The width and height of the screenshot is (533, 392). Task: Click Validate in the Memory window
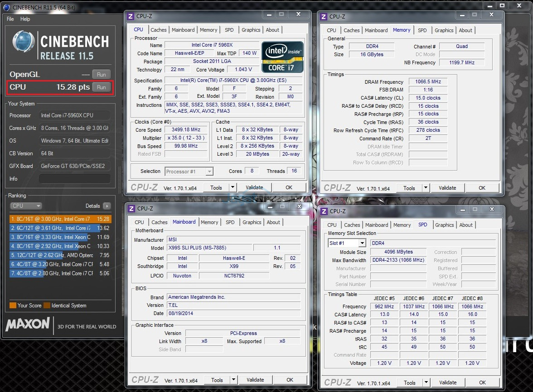[x=447, y=188]
